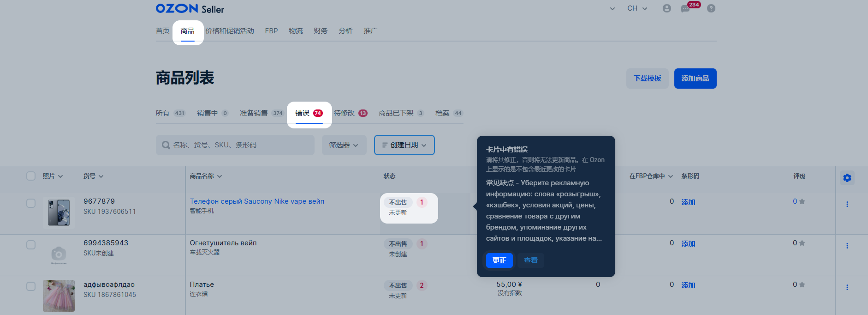Image resolution: width=868 pixels, height=315 pixels.
Task: Open FBP navigation item
Action: 271,31
